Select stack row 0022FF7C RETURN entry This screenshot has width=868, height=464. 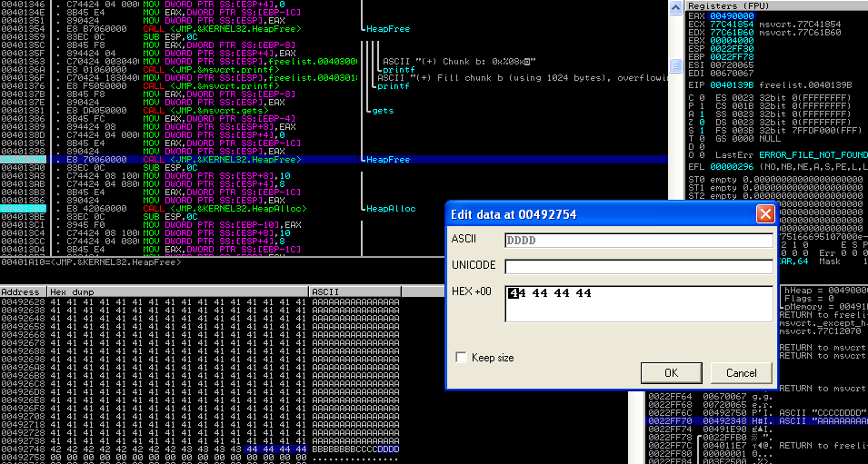coord(756,445)
